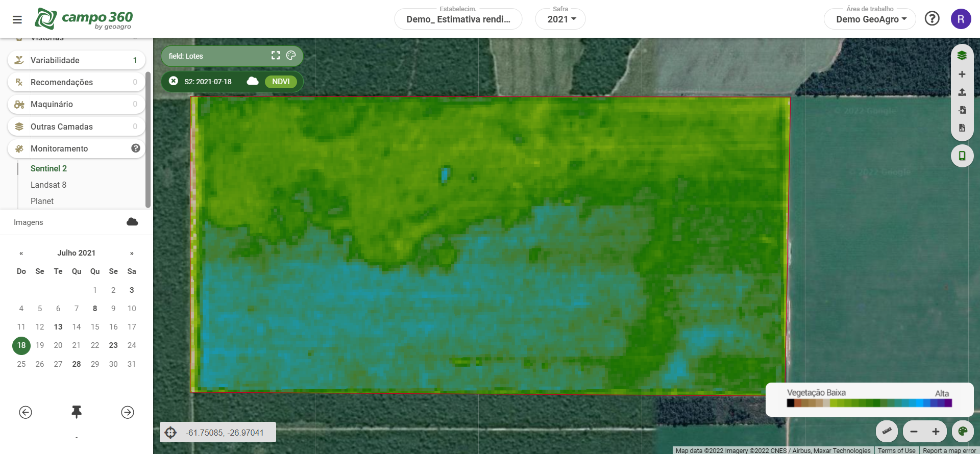This screenshot has width=980, height=454.
Task: Go to previous image arrow
Action: [x=26, y=412]
